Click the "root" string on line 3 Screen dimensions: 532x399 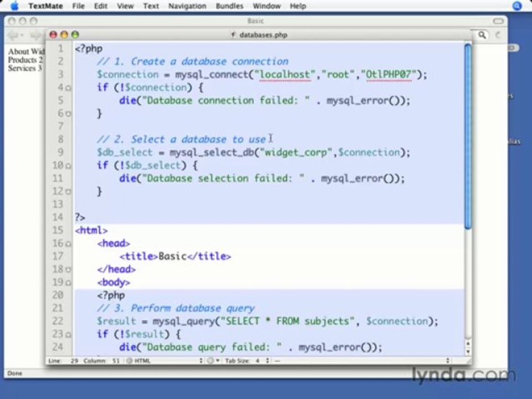(338, 74)
